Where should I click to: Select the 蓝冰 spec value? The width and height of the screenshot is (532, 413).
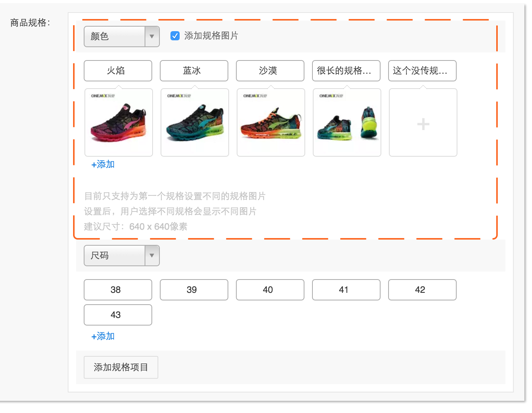pos(194,71)
